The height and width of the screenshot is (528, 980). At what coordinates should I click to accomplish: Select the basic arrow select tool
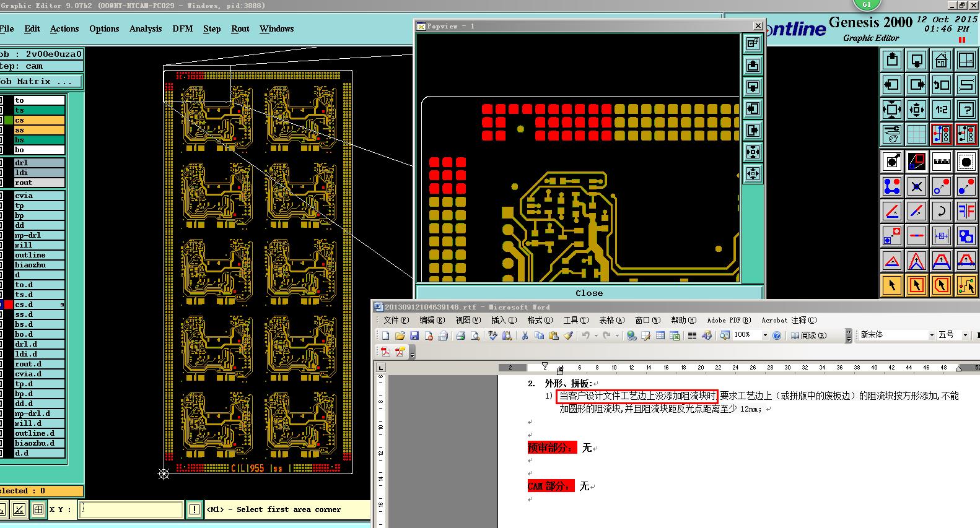pos(891,285)
